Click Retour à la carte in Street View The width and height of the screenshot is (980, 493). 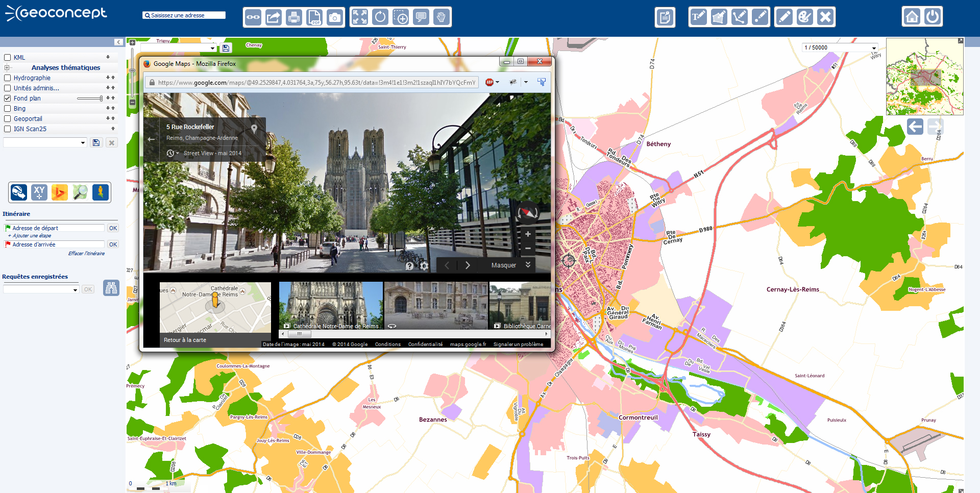(185, 340)
